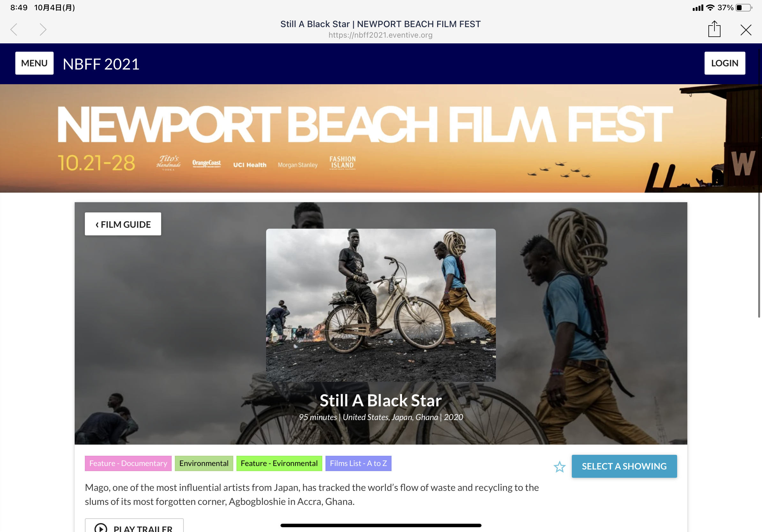
Task: Select the Environmental tag
Action: click(204, 463)
